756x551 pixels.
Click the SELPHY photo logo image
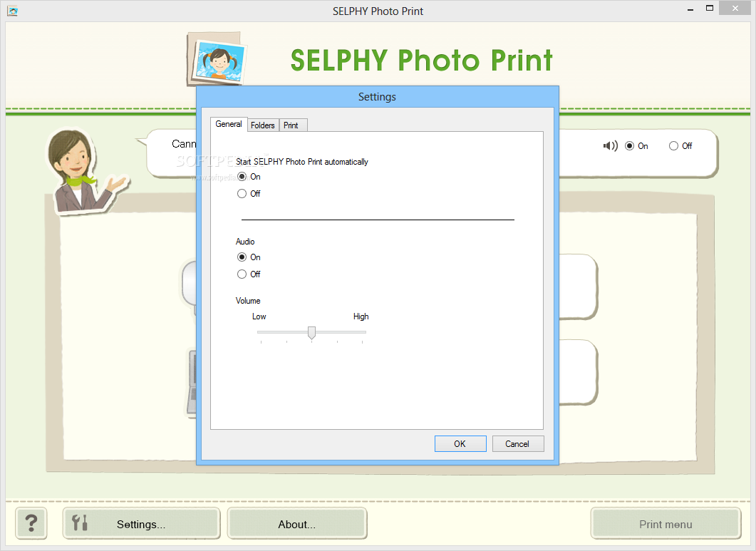pos(217,59)
